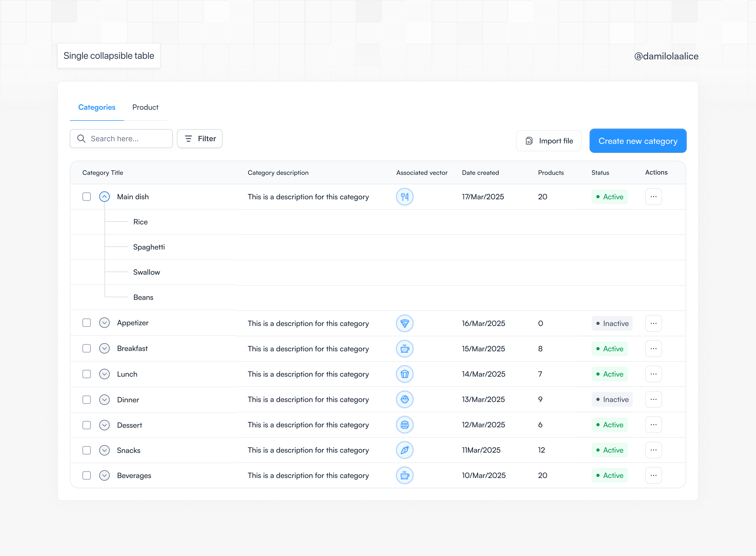Viewport: 756px width, 556px height.
Task: Click the Lunch cupcake vector icon
Action: 405,374
